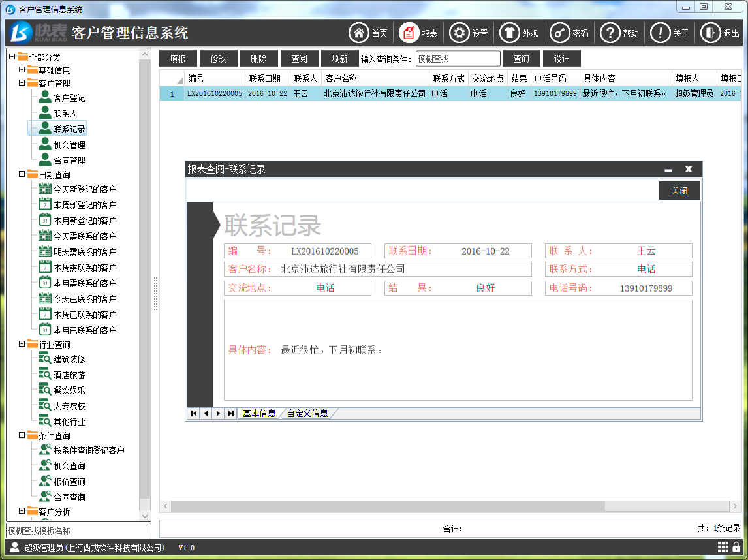Open 报价查询 tree item
The height and width of the screenshot is (560, 748).
click(x=69, y=482)
